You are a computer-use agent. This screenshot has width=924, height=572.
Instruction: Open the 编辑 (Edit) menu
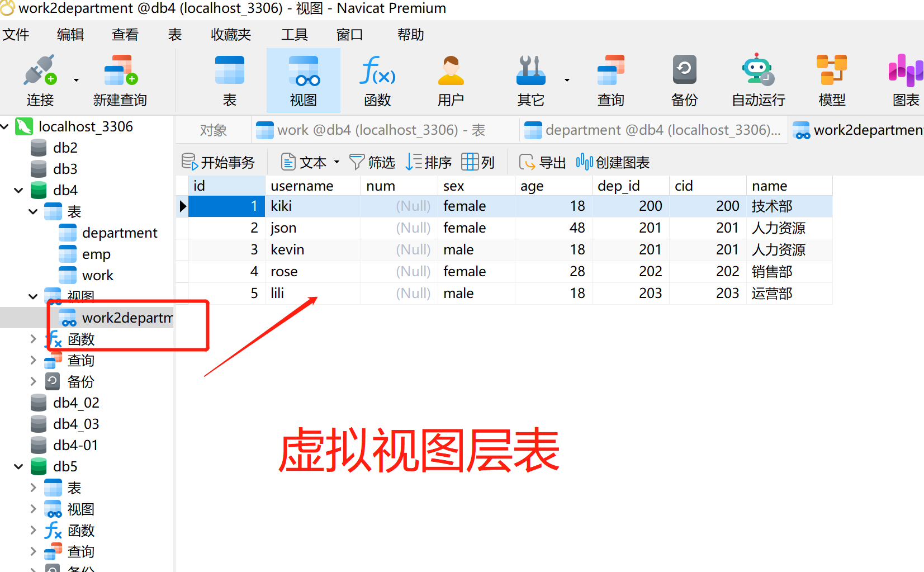pyautogui.click(x=70, y=35)
